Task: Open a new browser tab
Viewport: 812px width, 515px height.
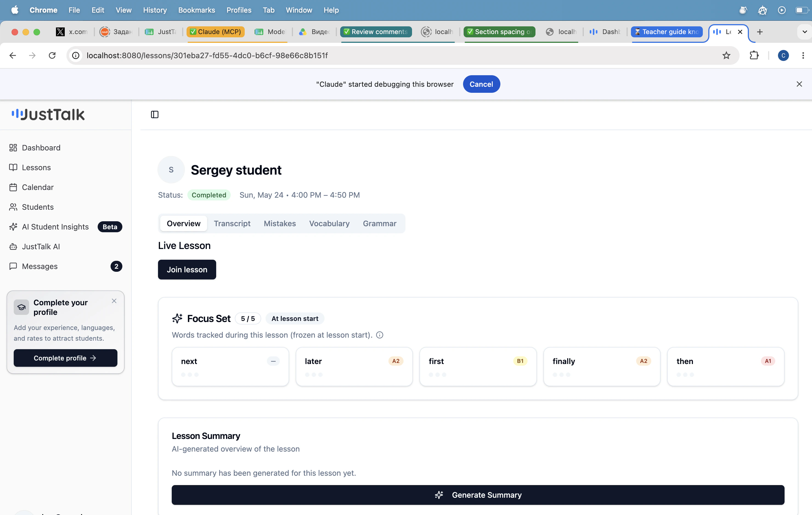Action: pyautogui.click(x=760, y=32)
